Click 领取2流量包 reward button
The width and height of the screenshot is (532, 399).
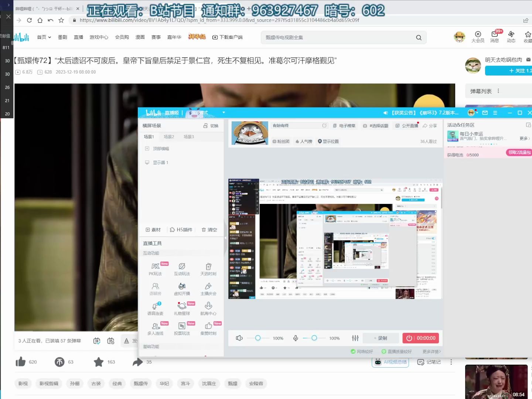(x=519, y=152)
